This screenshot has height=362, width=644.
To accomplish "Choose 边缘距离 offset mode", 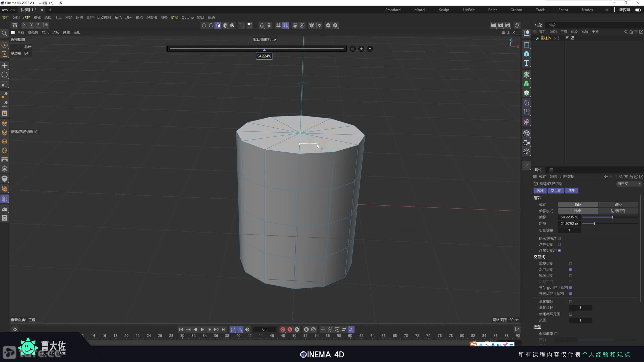I will pos(618,211).
